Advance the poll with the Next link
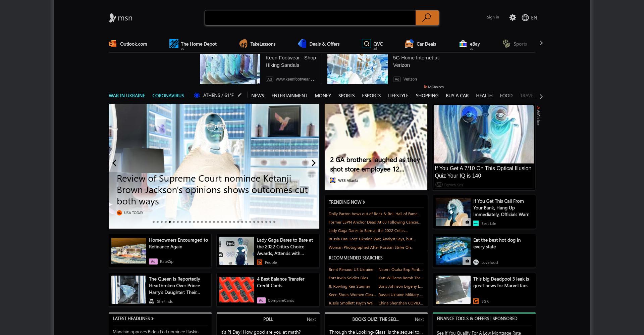The width and height of the screenshot is (644, 335). coord(311,319)
